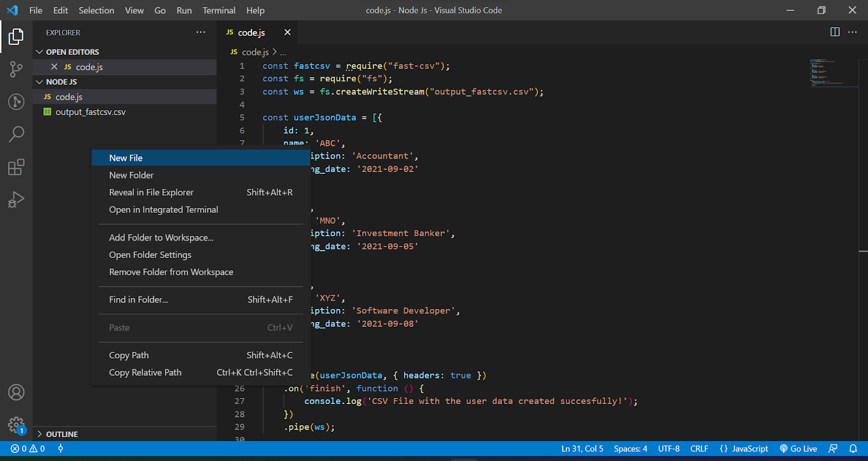Open the Manage gear icon
Image resolution: width=868 pixels, height=461 pixels.
point(16,425)
